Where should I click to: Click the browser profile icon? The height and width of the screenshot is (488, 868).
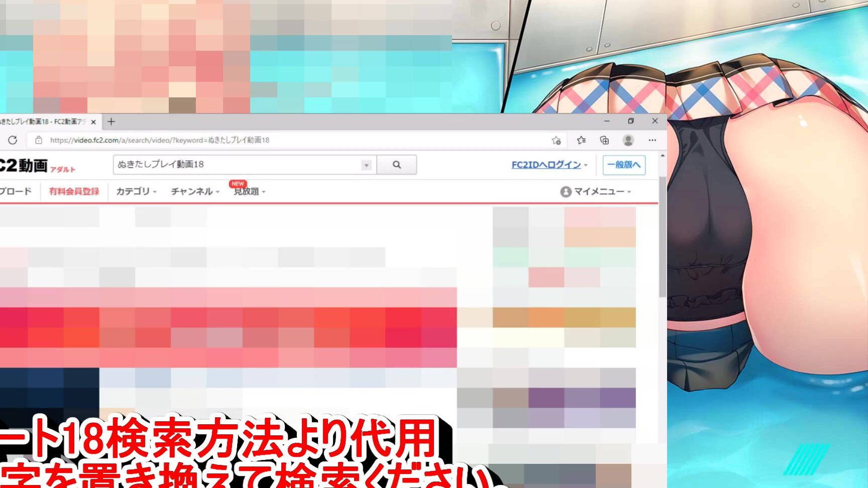click(629, 141)
